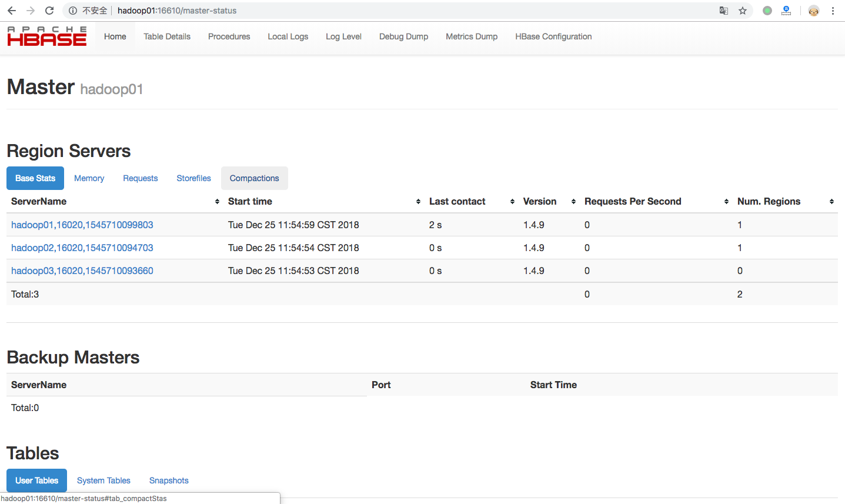Sort by Last contact column arrows
This screenshot has width=845, height=504.
[512, 202]
